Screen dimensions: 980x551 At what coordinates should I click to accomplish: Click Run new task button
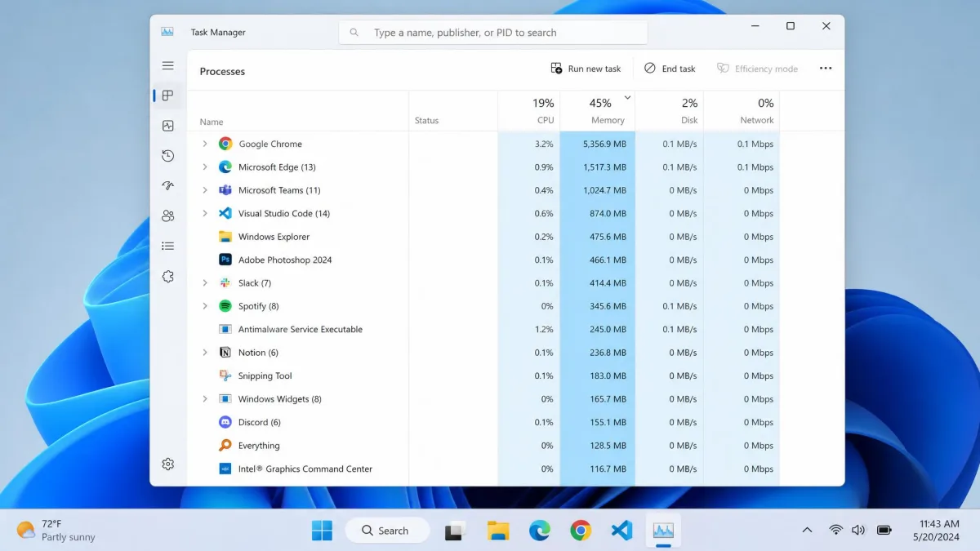click(586, 69)
